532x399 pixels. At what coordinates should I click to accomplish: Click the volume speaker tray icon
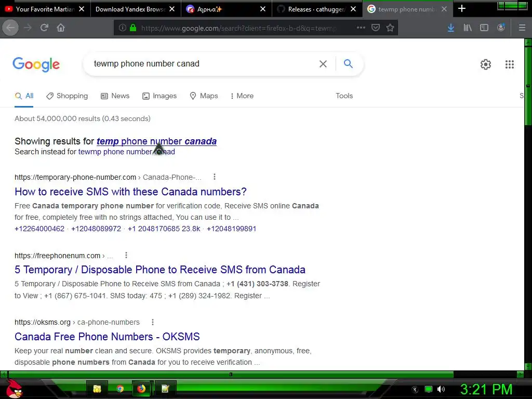pyautogui.click(x=441, y=389)
